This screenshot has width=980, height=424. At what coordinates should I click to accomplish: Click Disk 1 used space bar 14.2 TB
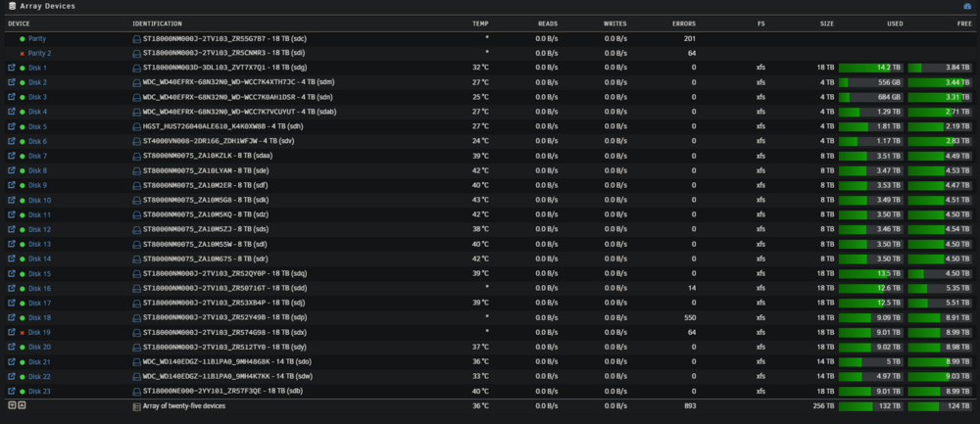(x=870, y=68)
